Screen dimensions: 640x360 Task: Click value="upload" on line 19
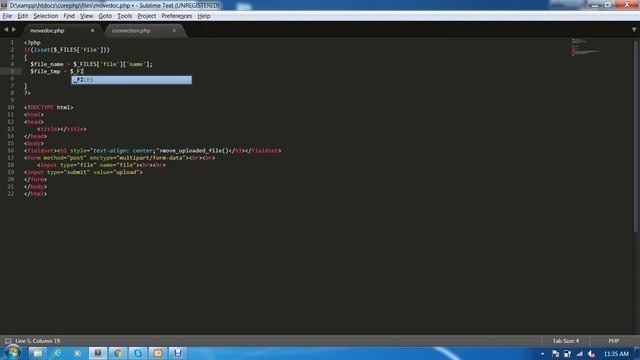point(116,172)
